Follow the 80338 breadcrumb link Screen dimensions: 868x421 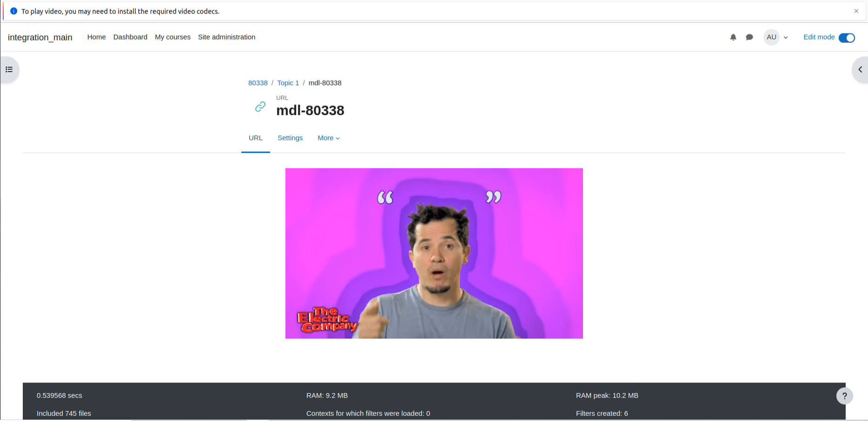pos(258,83)
